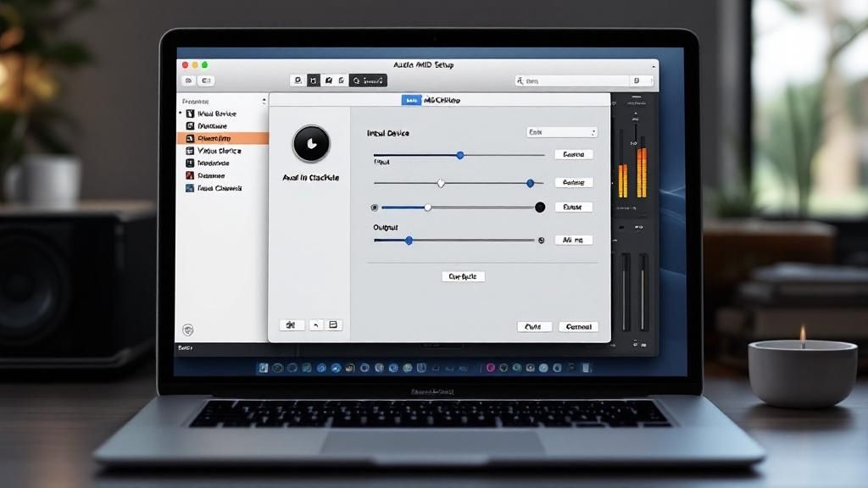
Task: Click the button beside the Output slider
Action: [574, 240]
